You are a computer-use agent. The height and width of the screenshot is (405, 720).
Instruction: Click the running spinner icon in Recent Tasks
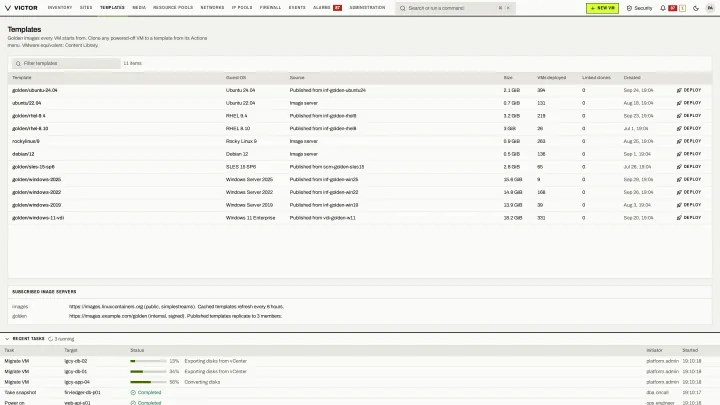(51, 339)
